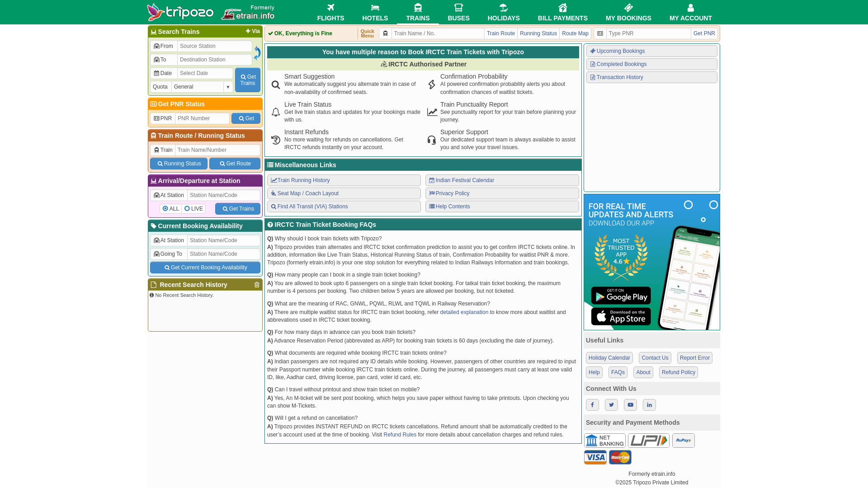This screenshot has height=488, width=868.
Task: Open Seat Map / Coach Layout link
Action: pyautogui.click(x=344, y=193)
